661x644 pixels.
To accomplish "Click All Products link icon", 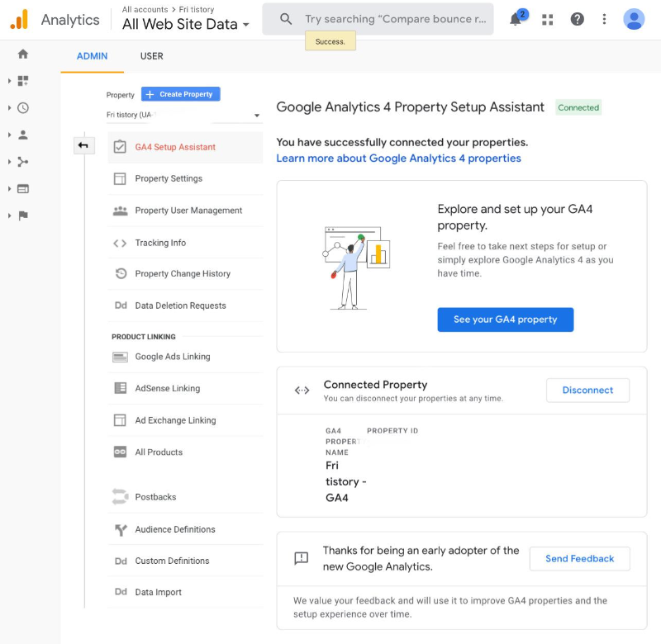I will 120,452.
